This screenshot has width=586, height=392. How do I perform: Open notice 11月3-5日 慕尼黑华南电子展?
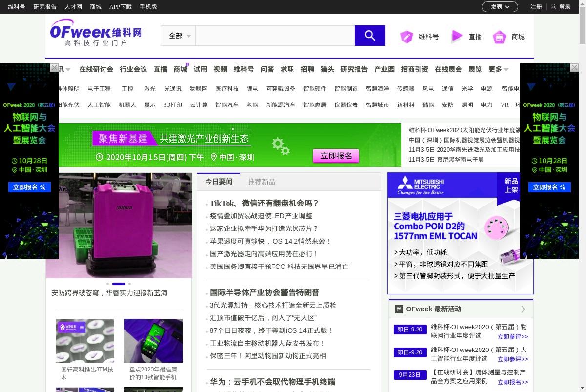click(446, 160)
